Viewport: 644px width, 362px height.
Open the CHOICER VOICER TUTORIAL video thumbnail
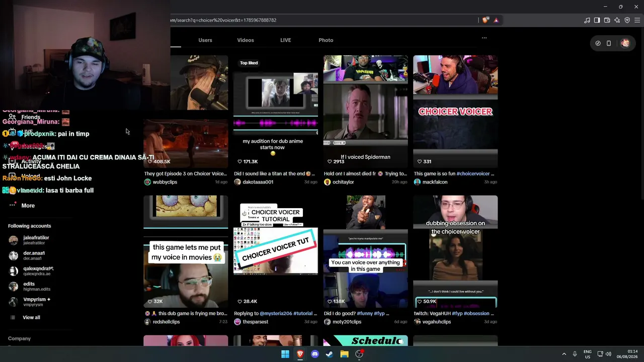point(276,251)
